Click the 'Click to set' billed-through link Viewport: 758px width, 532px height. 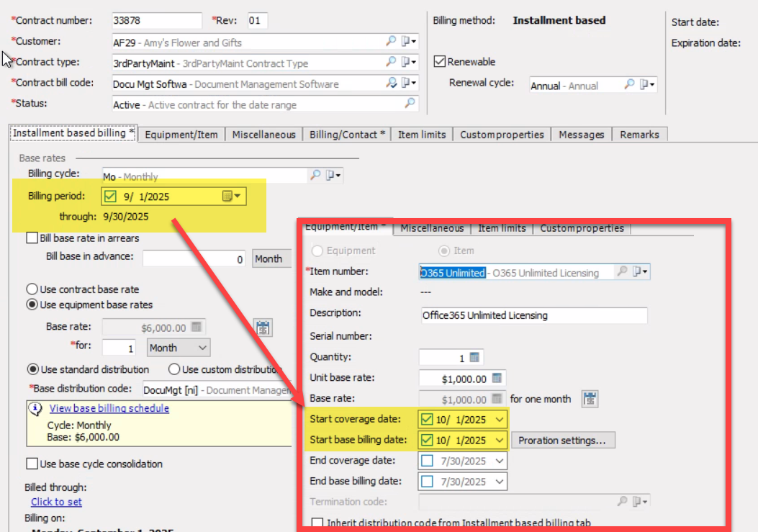coord(57,502)
